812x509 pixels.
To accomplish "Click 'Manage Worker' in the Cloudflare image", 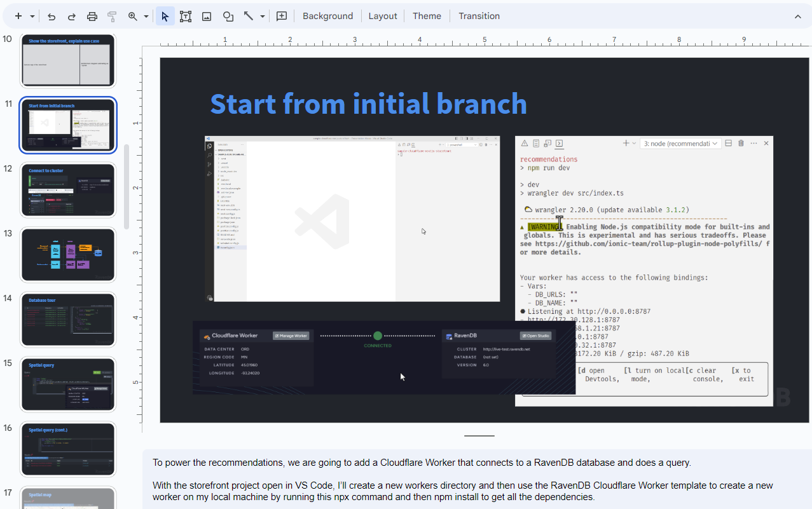I will (291, 336).
